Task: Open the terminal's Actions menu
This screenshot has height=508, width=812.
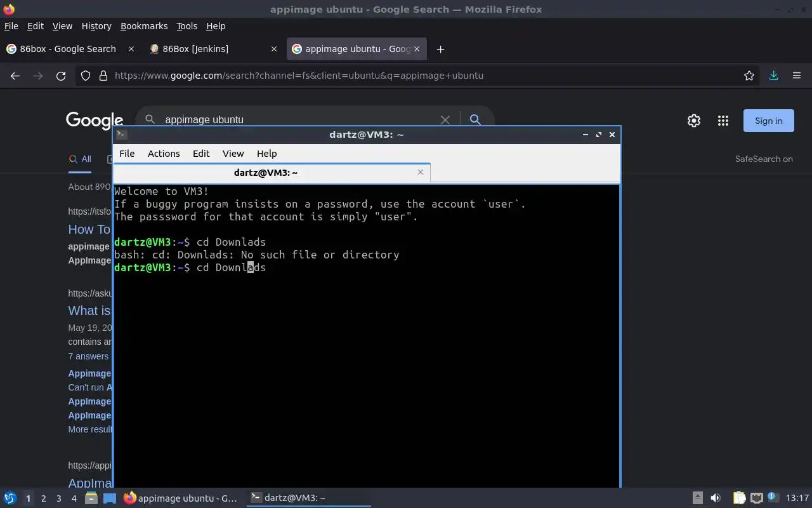Action: [x=164, y=154]
